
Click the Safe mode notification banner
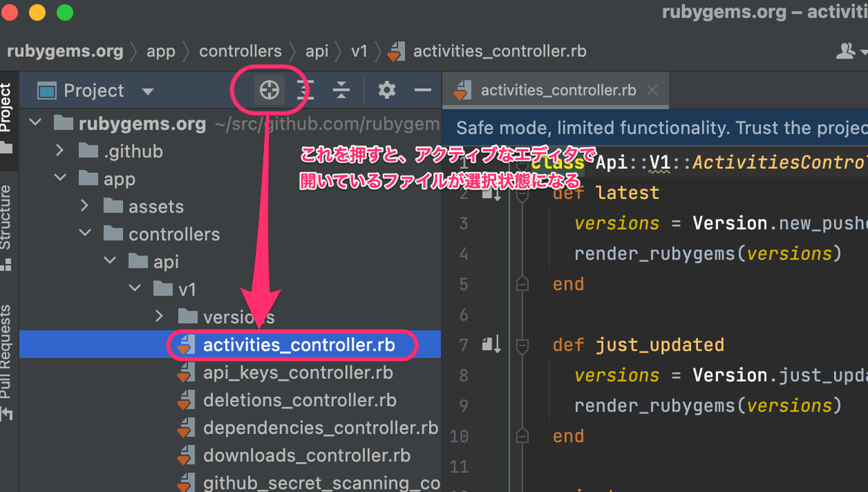pos(655,128)
